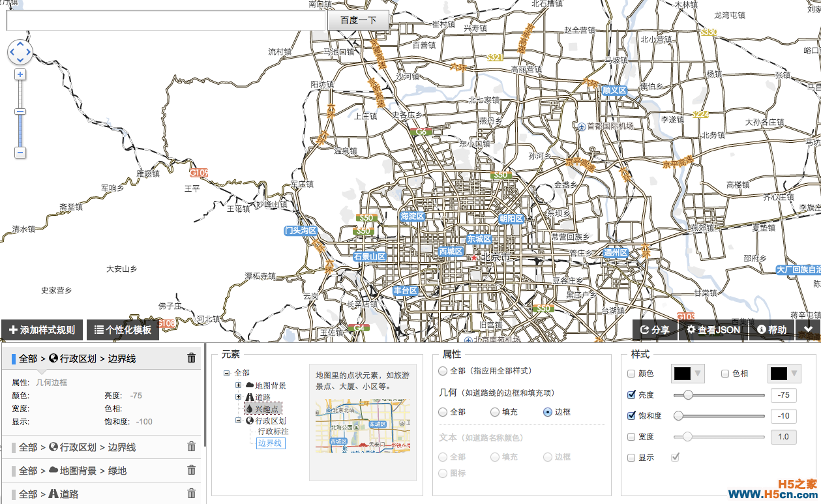Zoom out with the minus button
Viewport: 821px width, 504px height.
point(20,153)
